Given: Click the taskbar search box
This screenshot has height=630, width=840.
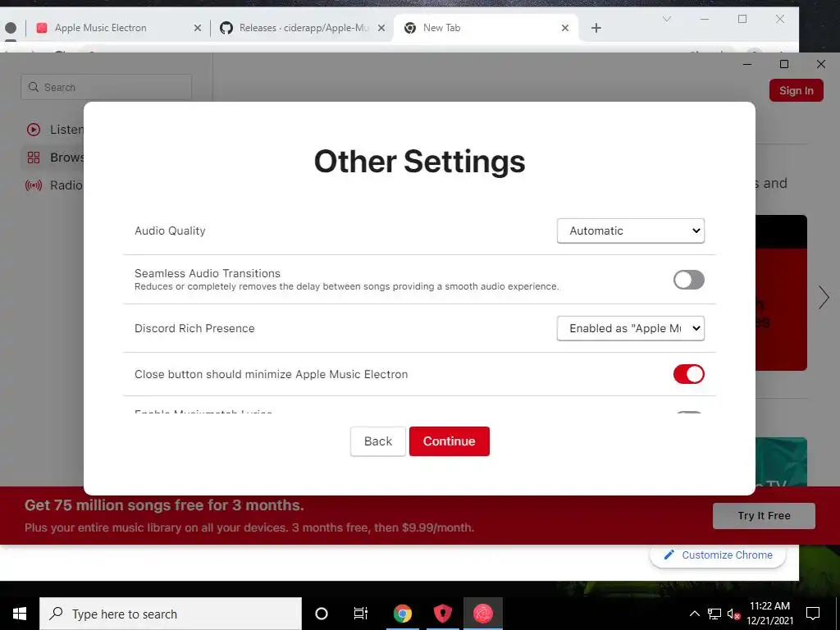Looking at the screenshot, I should point(171,614).
